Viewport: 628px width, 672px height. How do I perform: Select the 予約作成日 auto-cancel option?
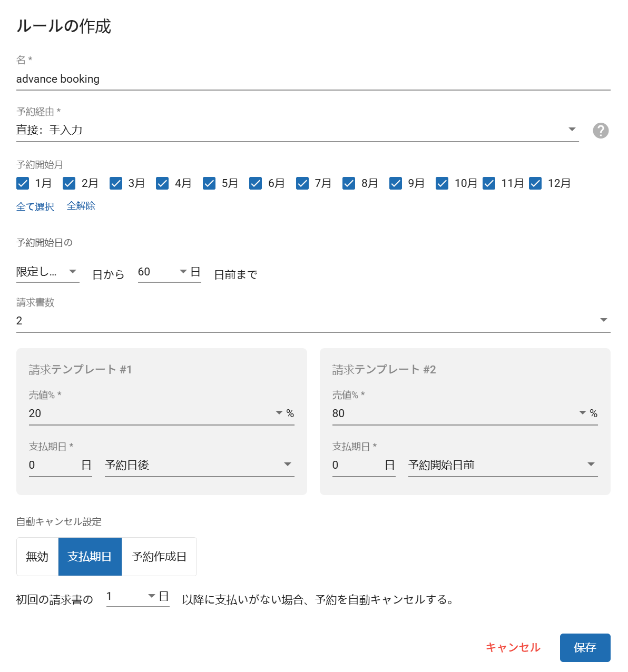pos(159,557)
